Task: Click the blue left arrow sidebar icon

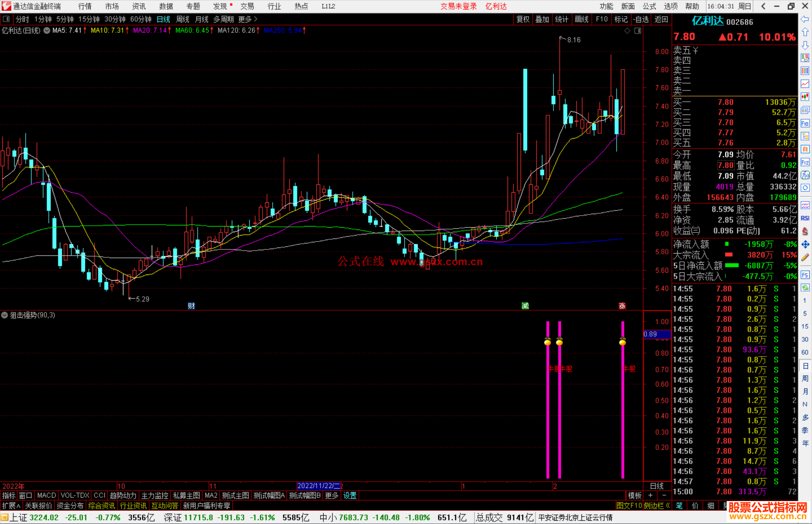Action: (x=805, y=19)
